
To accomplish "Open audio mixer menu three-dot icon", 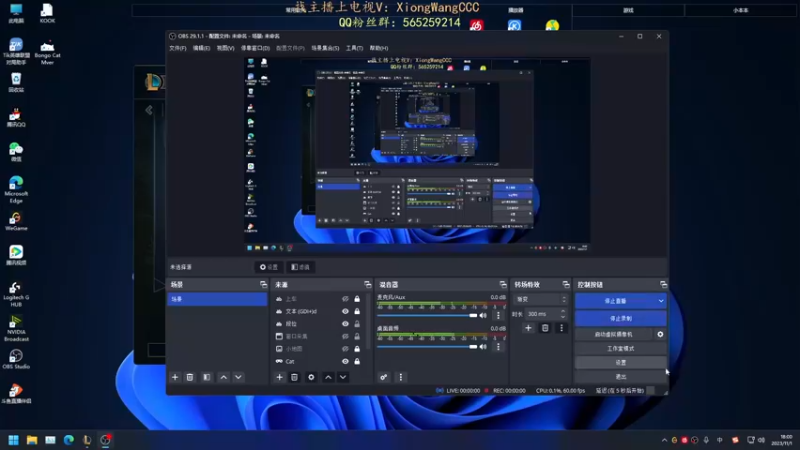I will pos(401,377).
